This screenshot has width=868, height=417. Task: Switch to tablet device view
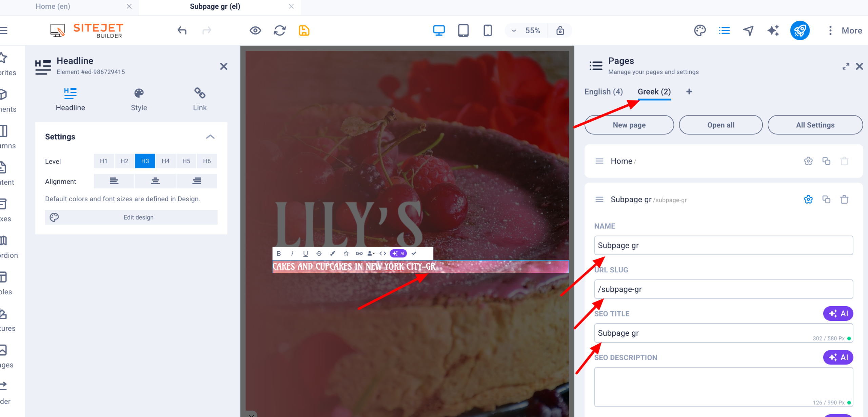tap(463, 30)
